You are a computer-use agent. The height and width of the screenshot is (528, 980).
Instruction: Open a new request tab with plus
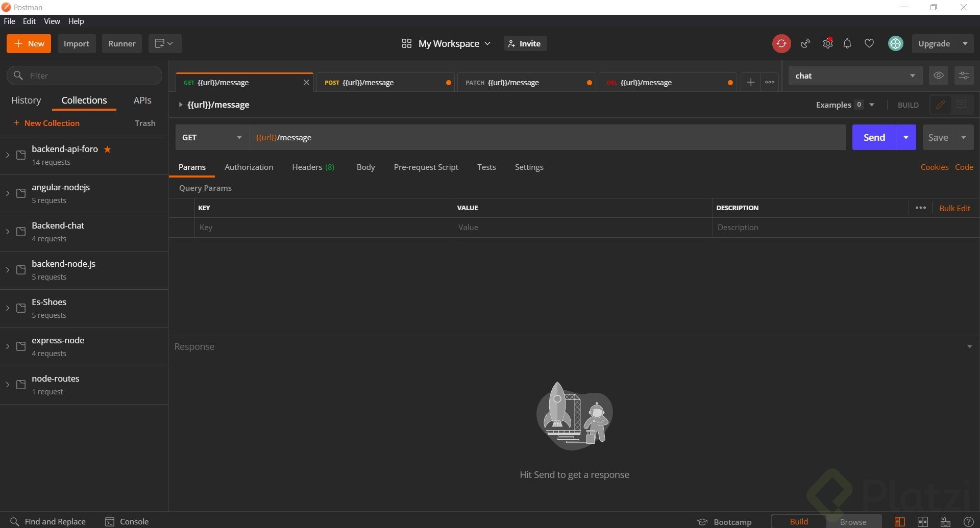point(750,83)
